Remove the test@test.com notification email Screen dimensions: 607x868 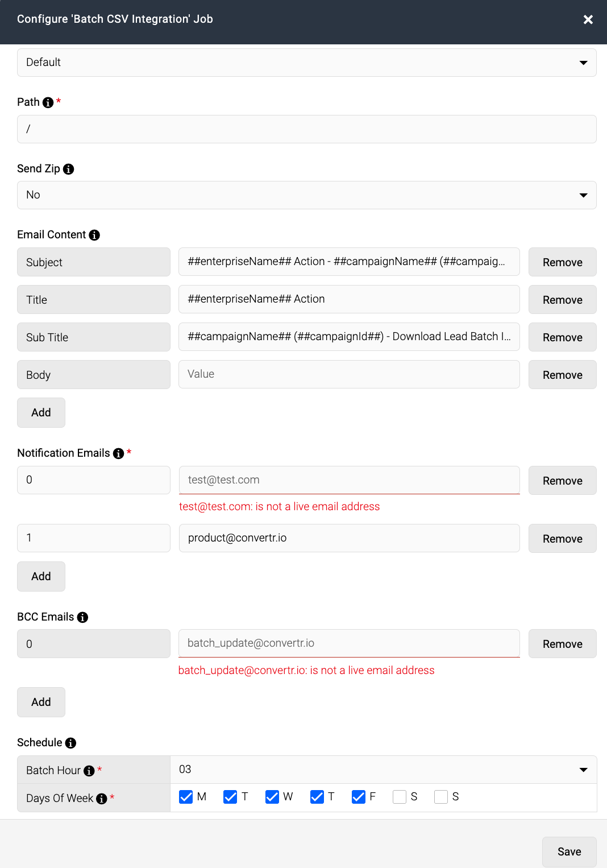click(563, 481)
